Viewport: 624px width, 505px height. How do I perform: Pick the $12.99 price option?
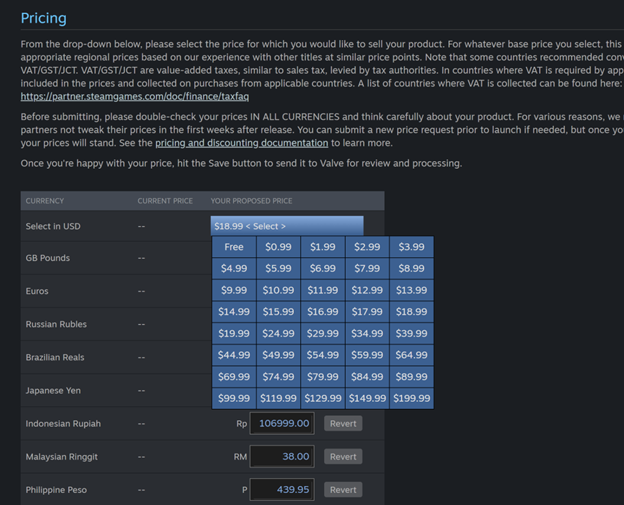[x=367, y=290]
